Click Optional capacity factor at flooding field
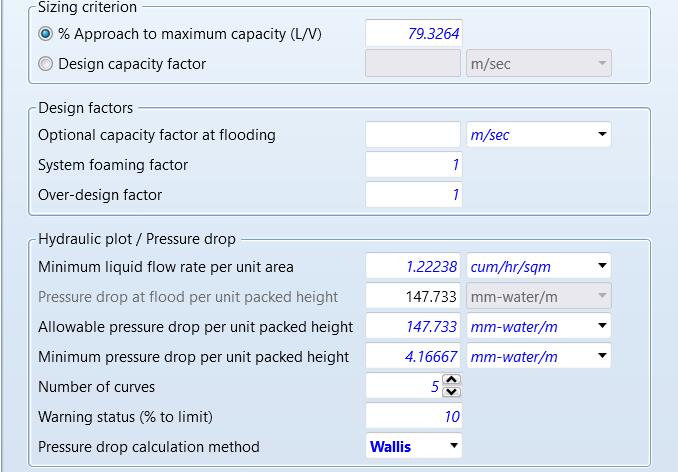678x472 pixels. click(413, 135)
